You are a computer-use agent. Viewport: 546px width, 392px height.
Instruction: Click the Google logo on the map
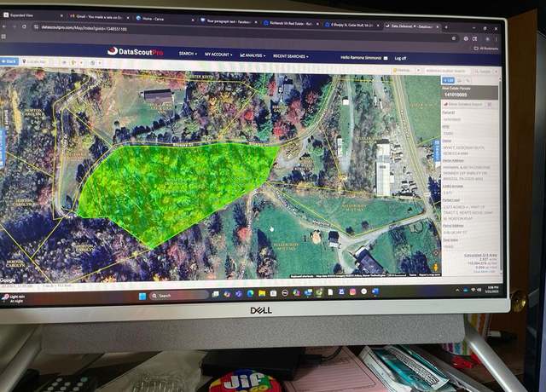coord(8,280)
